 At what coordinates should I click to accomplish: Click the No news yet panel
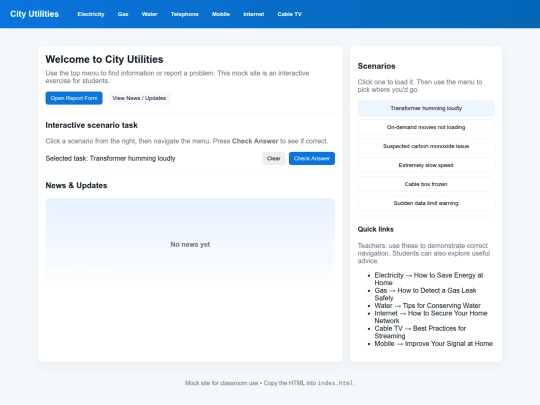tap(190, 244)
